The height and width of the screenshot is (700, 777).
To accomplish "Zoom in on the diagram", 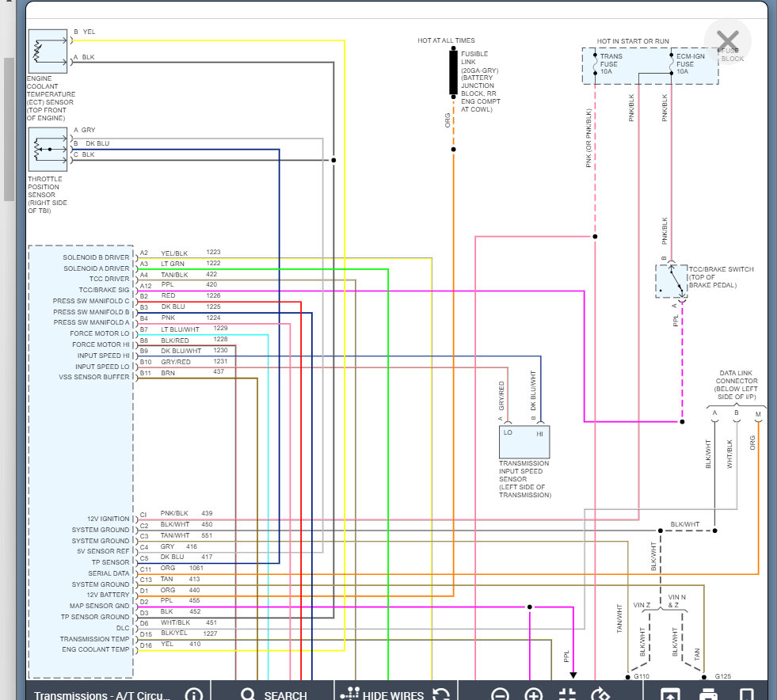I will click(534, 694).
